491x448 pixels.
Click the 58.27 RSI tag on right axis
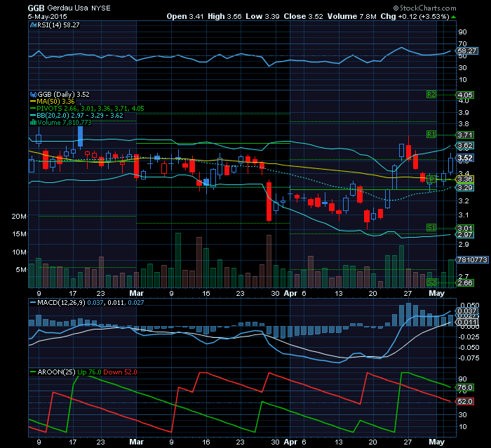(x=467, y=50)
